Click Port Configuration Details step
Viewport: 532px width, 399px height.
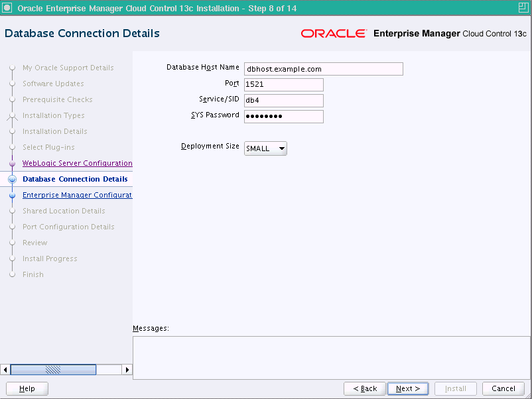68,227
